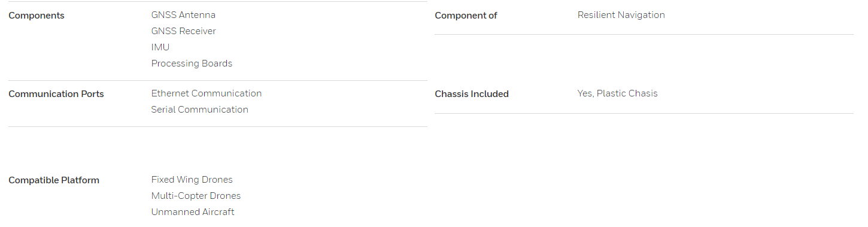Click the Compatible Platform label
Image resolution: width=868 pixels, height=227 pixels.
point(54,180)
